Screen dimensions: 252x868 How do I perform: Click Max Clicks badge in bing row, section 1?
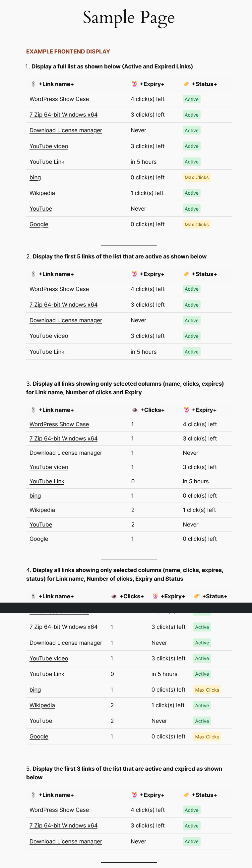[197, 178]
